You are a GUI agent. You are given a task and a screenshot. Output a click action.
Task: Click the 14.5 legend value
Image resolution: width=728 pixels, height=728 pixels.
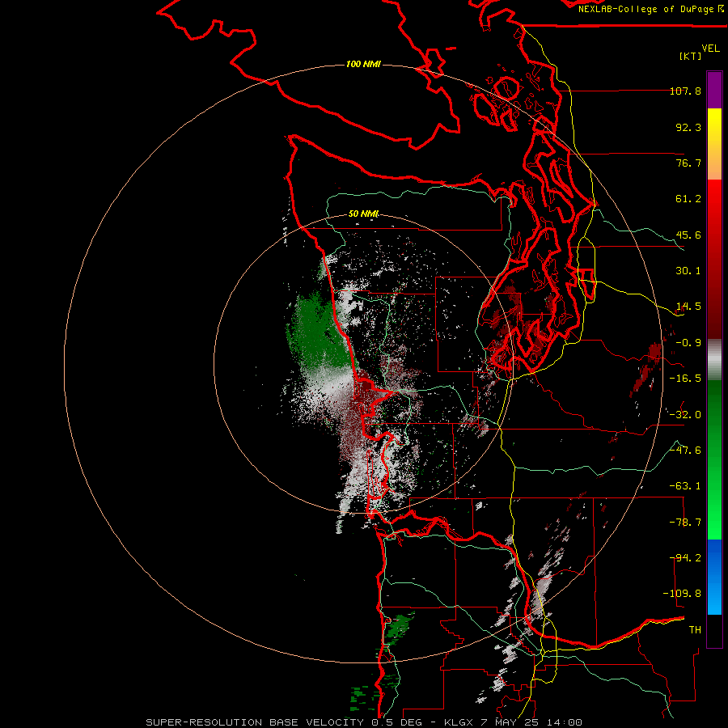coord(688,307)
